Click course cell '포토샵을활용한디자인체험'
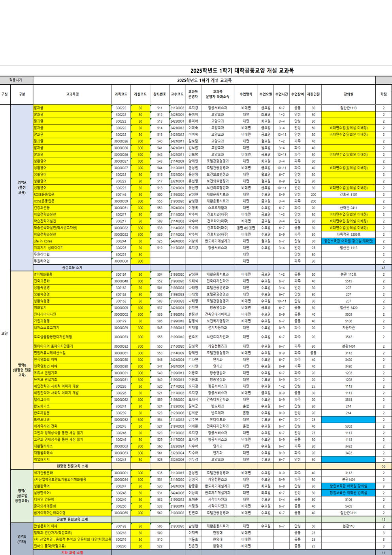This screenshot has height=555, width=392. (x=72, y=337)
